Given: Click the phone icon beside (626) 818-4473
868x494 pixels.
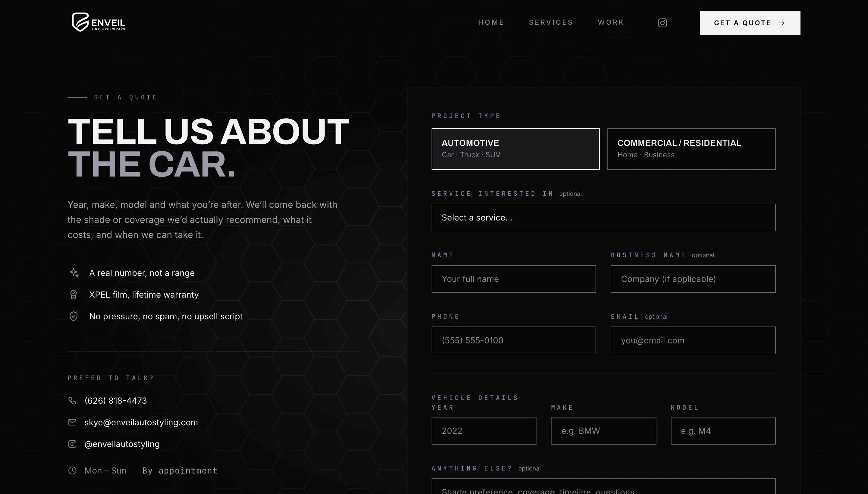Looking at the screenshot, I should 72,401.
